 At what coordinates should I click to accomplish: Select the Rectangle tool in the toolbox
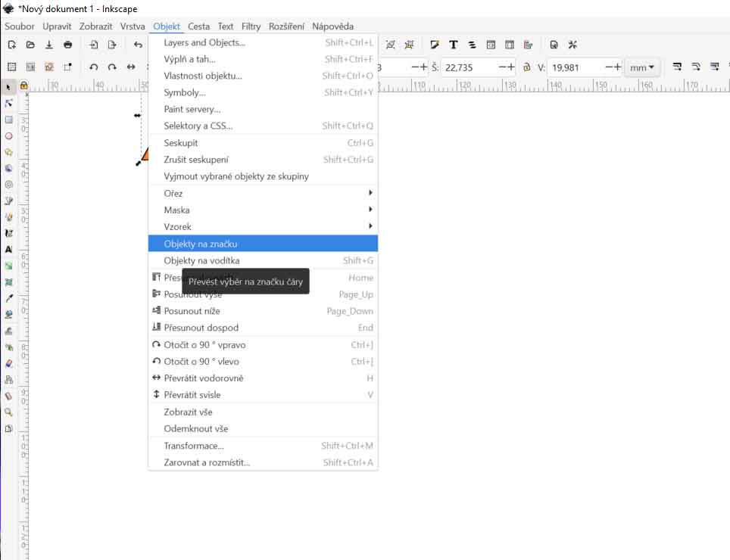9,120
